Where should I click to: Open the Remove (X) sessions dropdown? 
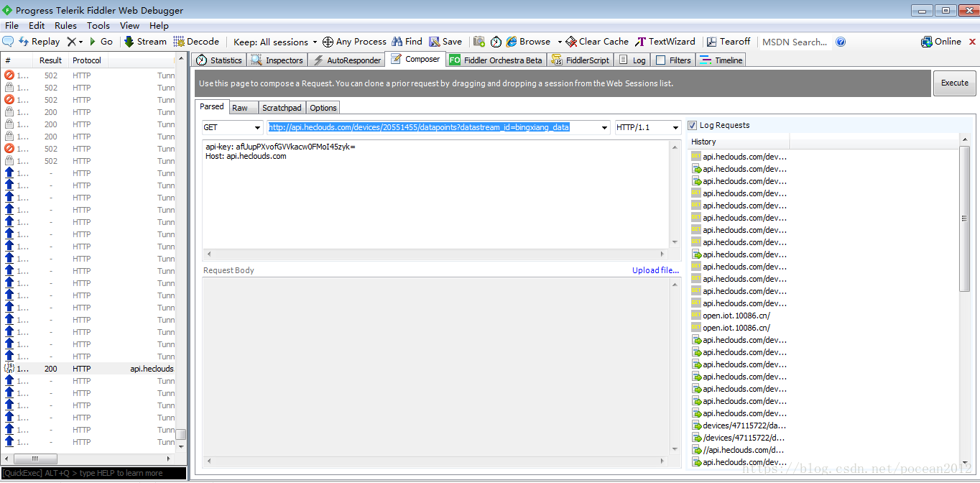click(x=75, y=42)
